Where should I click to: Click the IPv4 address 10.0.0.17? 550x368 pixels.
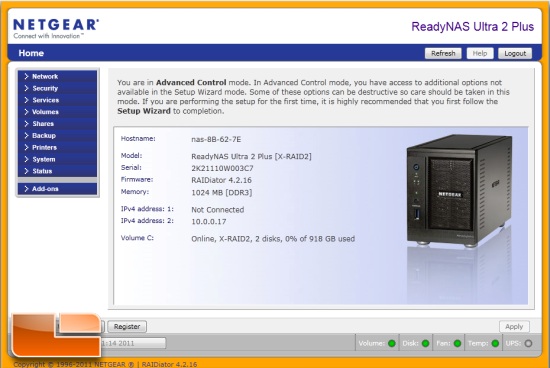pyautogui.click(x=209, y=221)
